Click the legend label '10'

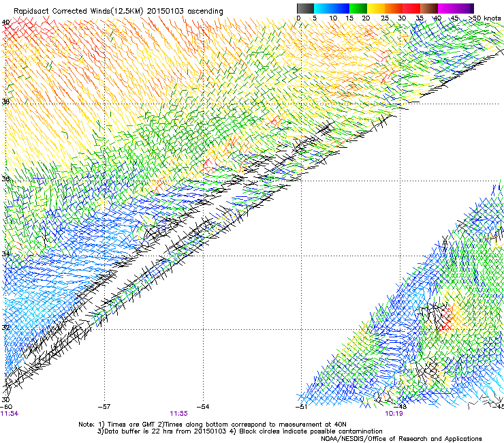click(333, 18)
